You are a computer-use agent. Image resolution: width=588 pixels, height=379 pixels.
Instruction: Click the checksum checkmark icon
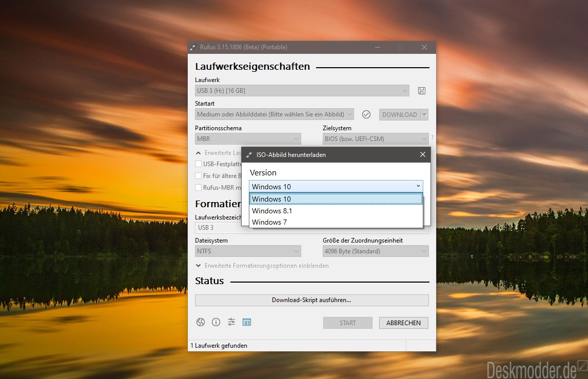(x=366, y=114)
